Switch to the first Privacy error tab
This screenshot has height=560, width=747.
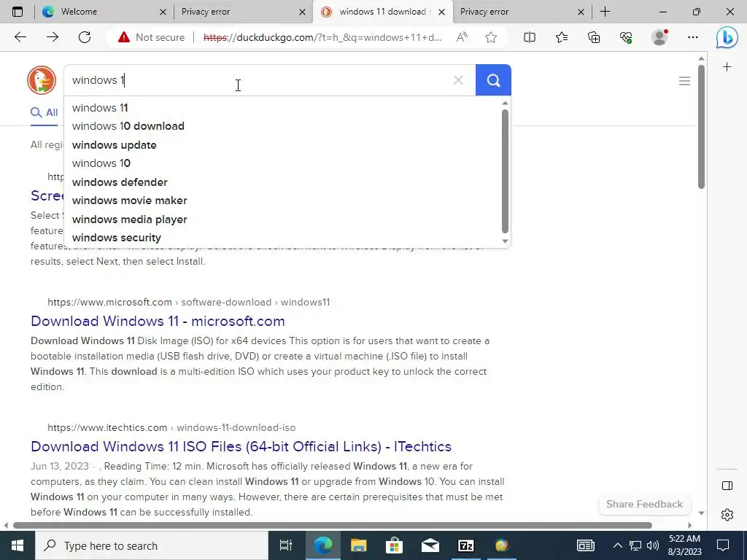click(x=243, y=12)
